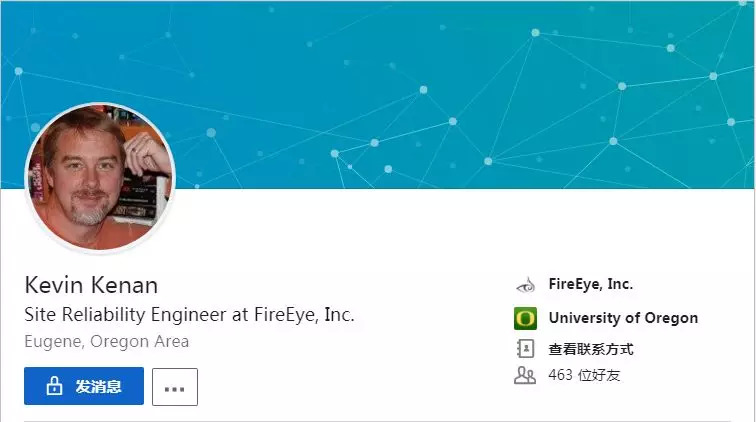Viewport: 756px width, 422px height.
Task: Click the FireEye company logo icon
Action: (525, 285)
